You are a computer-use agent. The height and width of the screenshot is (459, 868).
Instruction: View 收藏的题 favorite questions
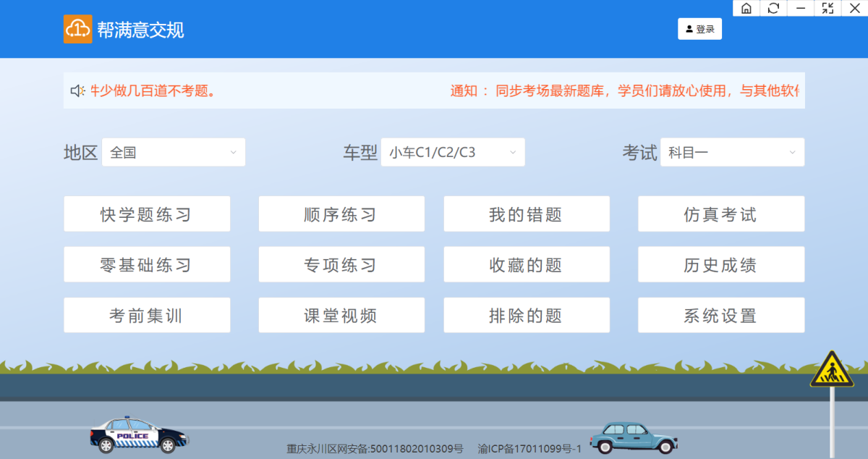(527, 264)
